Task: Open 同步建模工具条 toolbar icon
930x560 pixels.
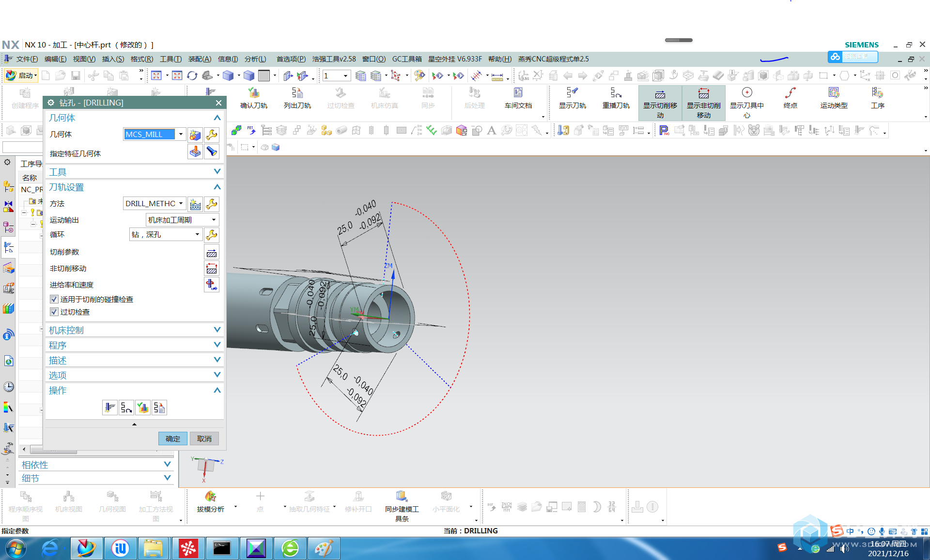Action: [402, 506]
